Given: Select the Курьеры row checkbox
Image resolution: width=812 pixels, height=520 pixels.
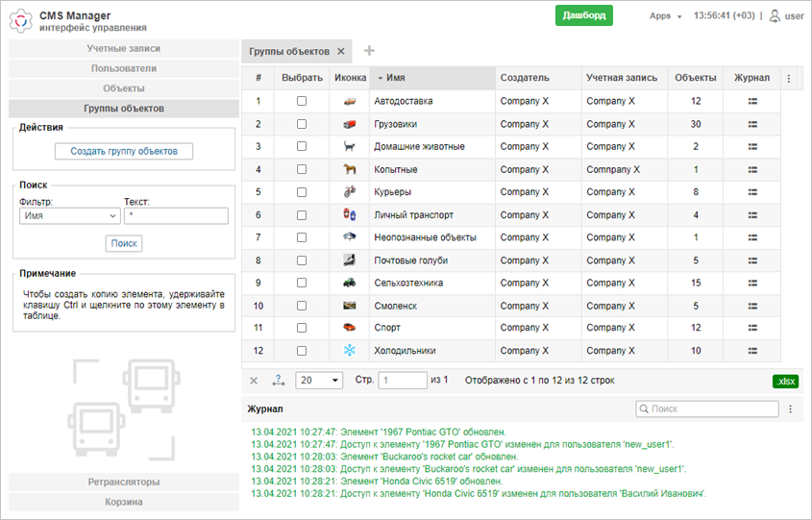Looking at the screenshot, I should [302, 192].
